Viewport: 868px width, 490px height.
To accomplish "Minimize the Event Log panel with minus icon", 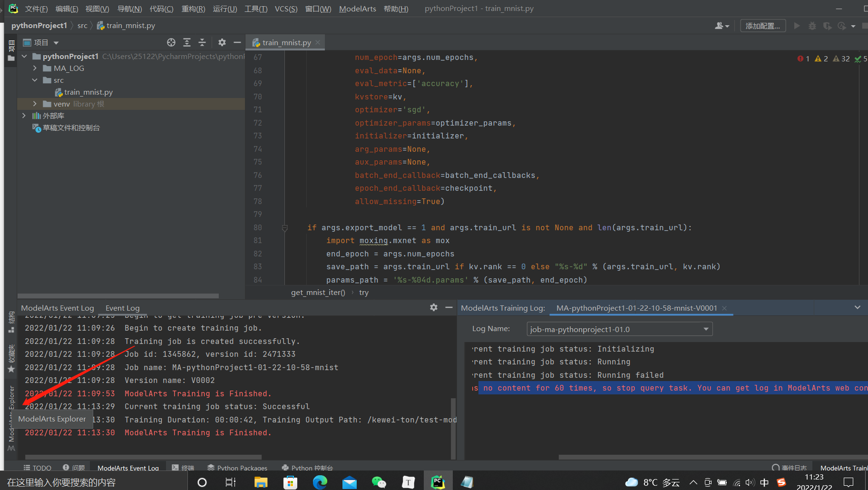I will tap(449, 307).
